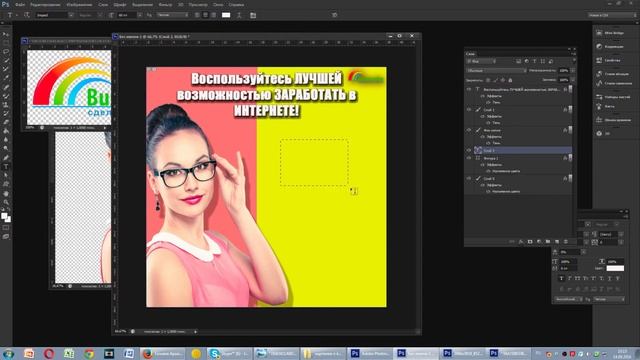This screenshot has height=360, width=640.
Task: Hide the Фон копия layer
Action: click(x=469, y=130)
